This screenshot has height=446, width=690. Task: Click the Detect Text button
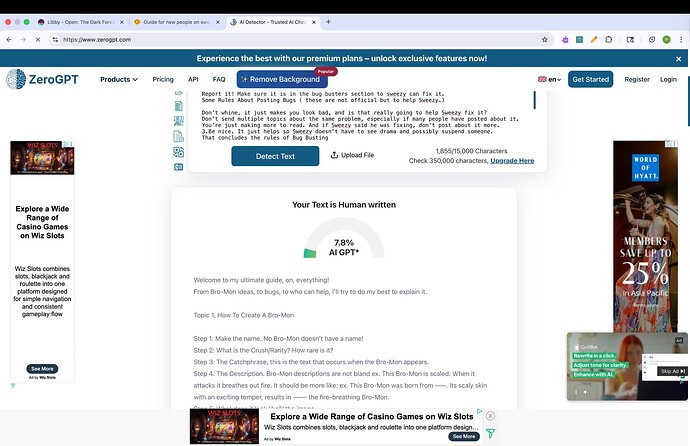pos(275,156)
